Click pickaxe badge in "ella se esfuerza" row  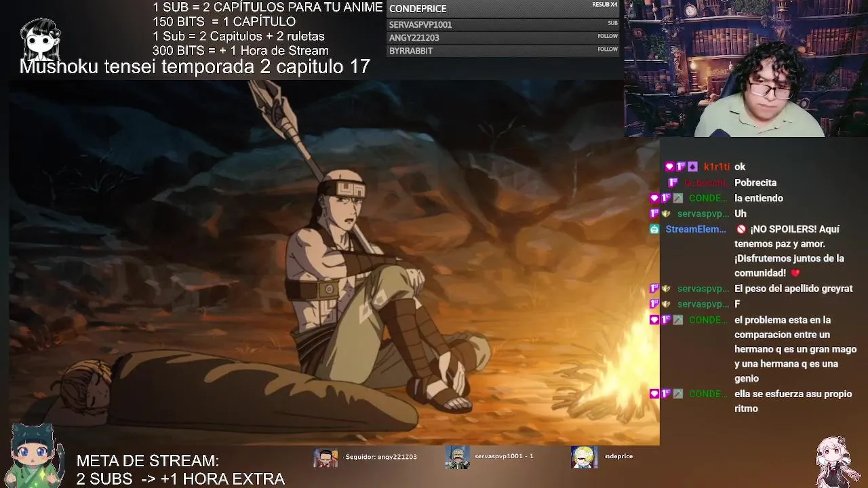(677, 394)
